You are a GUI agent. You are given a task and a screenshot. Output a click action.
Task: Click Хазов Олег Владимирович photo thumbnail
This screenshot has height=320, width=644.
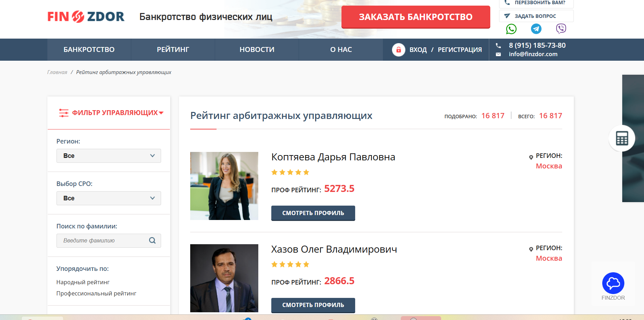[x=224, y=278]
